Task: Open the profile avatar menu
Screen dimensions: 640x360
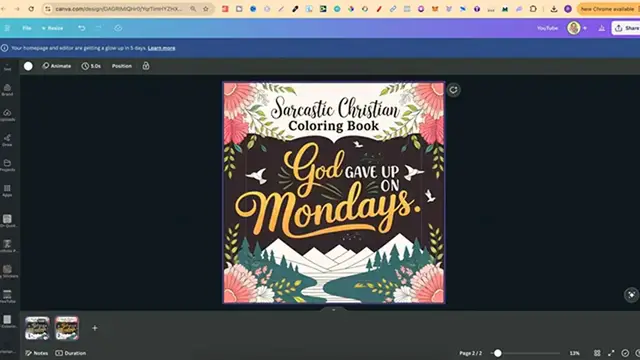Action: (573, 28)
